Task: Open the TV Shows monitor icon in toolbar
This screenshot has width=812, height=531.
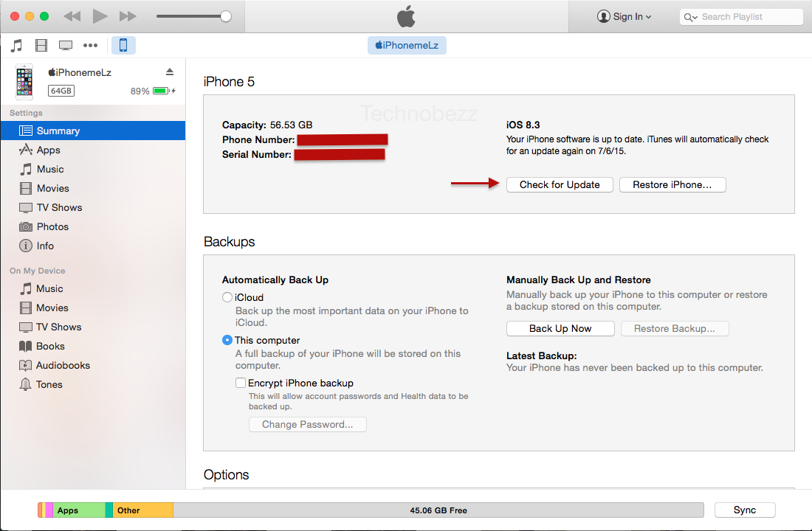Action: tap(66, 46)
